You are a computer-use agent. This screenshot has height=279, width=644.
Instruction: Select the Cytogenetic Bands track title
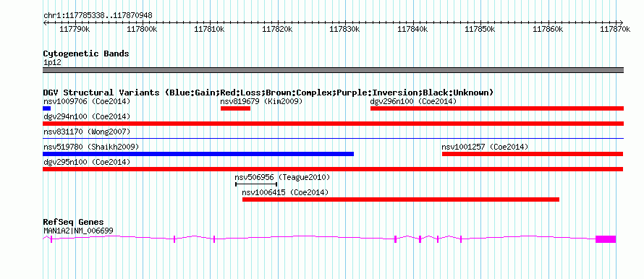[x=86, y=53]
